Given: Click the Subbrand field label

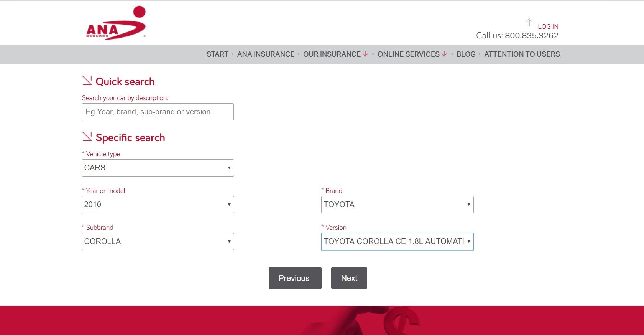Looking at the screenshot, I should coord(99,228).
